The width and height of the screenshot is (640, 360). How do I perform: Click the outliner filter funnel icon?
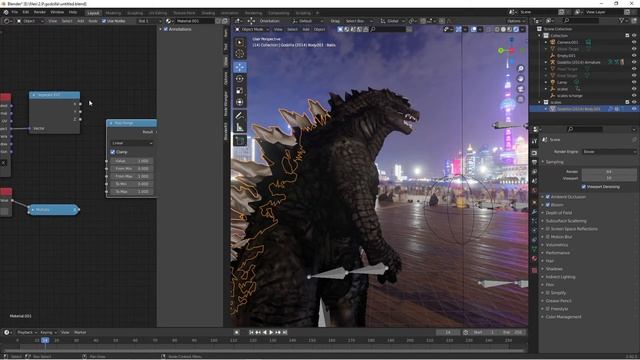[x=622, y=20]
